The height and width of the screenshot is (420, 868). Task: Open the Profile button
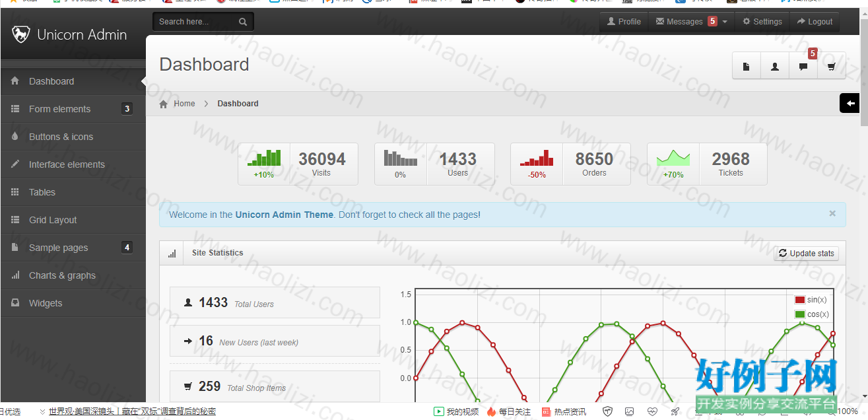pyautogui.click(x=624, y=22)
